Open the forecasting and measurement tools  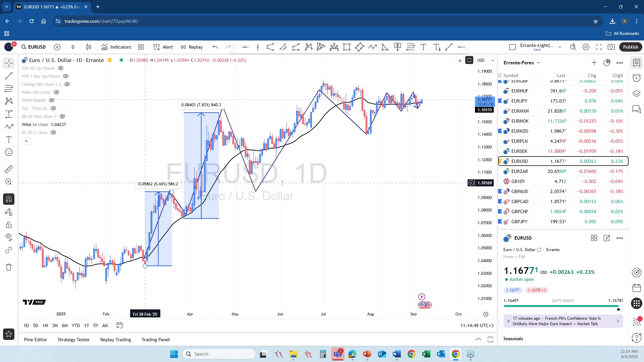9,114
